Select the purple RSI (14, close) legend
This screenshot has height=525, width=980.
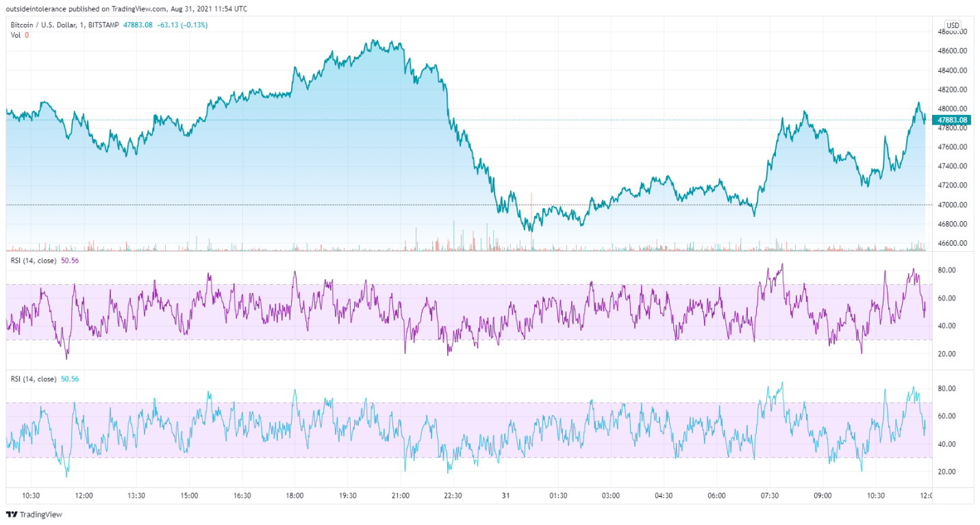[x=43, y=260]
